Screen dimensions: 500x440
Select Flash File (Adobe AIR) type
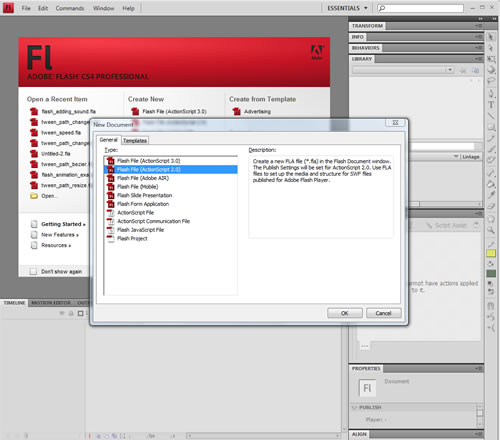click(171, 178)
